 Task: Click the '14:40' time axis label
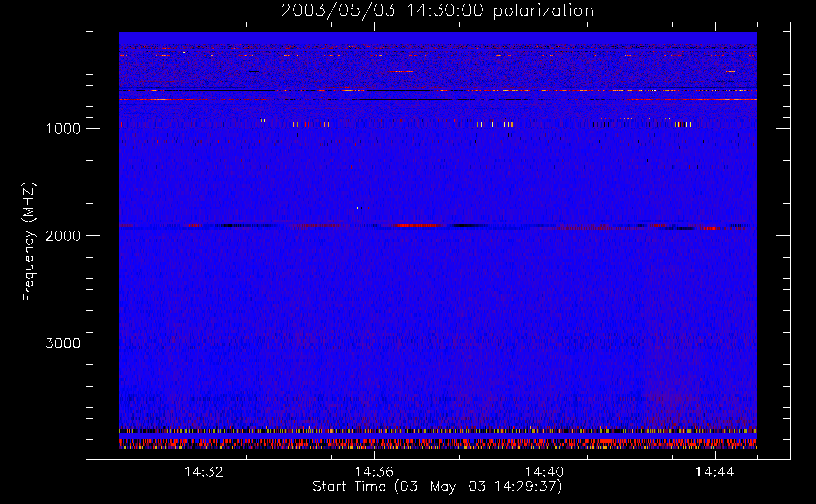545,472
